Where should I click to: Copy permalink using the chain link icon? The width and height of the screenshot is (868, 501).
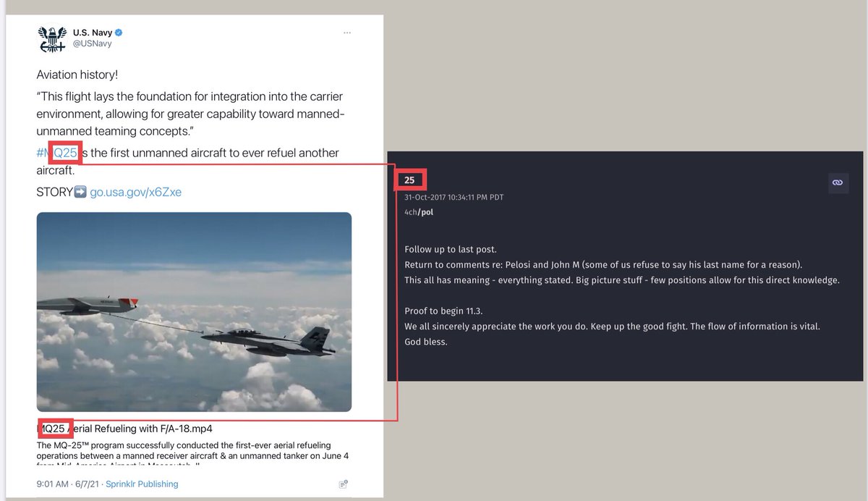click(838, 183)
